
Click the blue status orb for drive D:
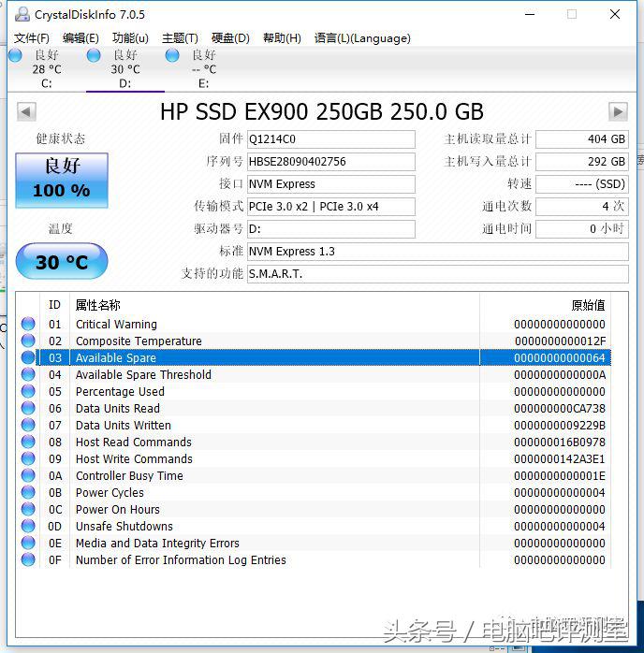(94, 55)
